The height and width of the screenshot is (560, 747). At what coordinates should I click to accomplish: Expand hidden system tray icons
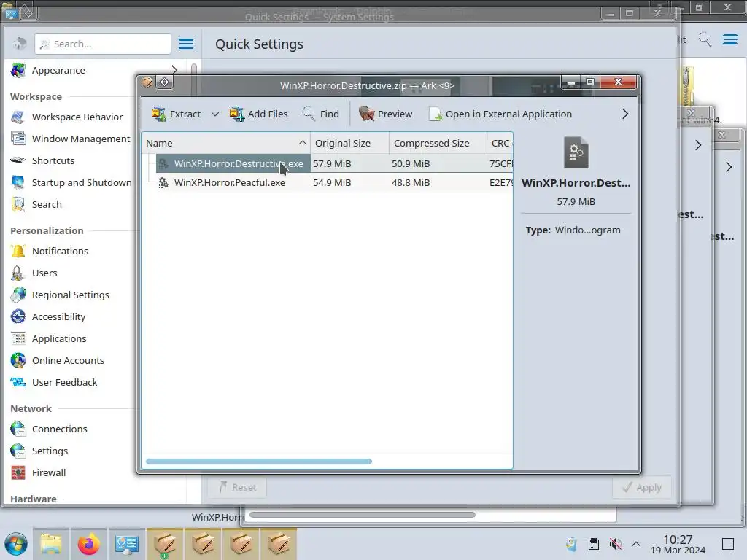[x=636, y=544]
